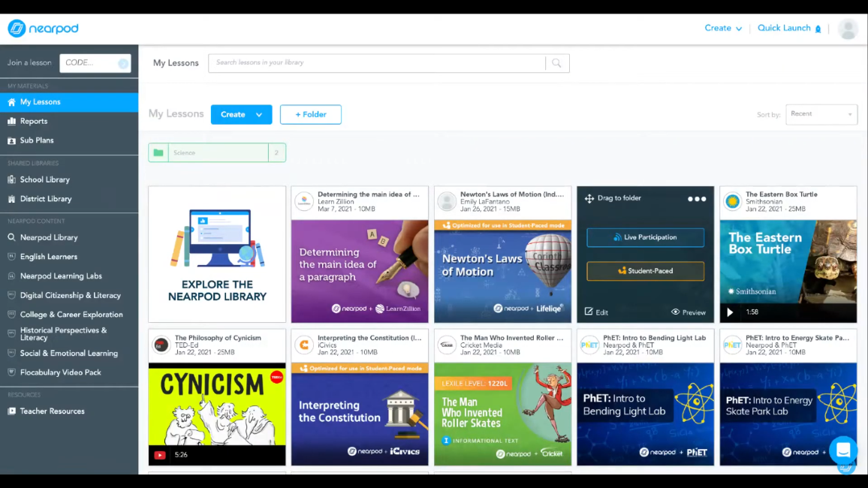Click the lesson library search field
Image resolution: width=868 pixels, height=488 pixels.
376,63
